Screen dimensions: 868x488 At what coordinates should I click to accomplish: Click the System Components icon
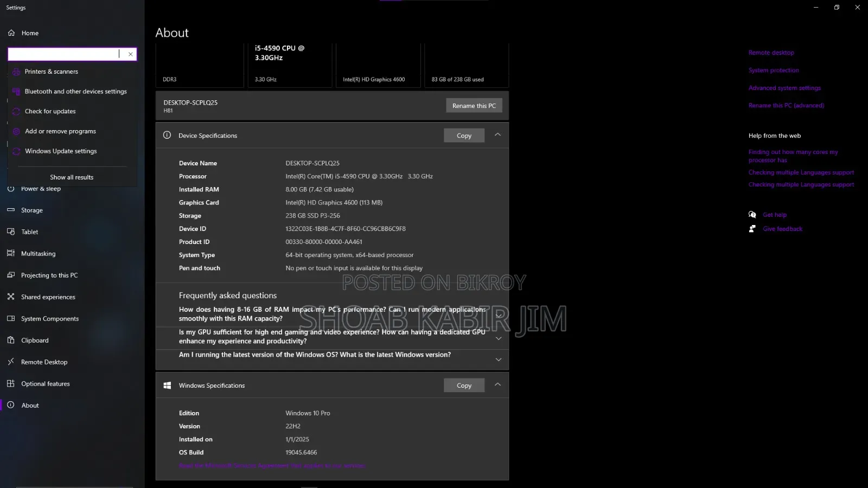(x=11, y=318)
